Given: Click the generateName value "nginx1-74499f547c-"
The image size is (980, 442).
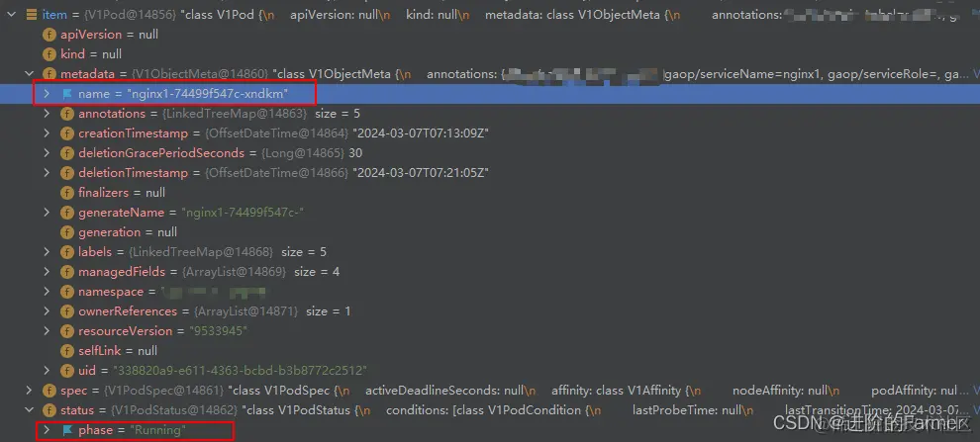Looking at the screenshot, I should click(x=244, y=213).
